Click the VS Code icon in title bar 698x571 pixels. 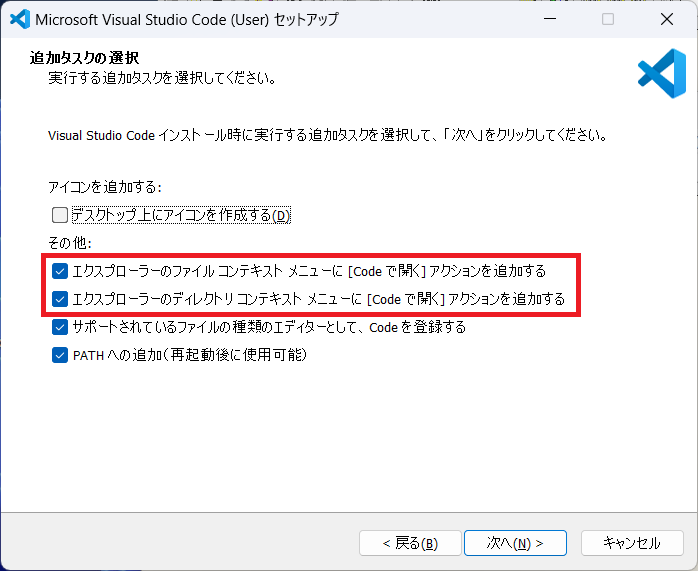(x=18, y=19)
